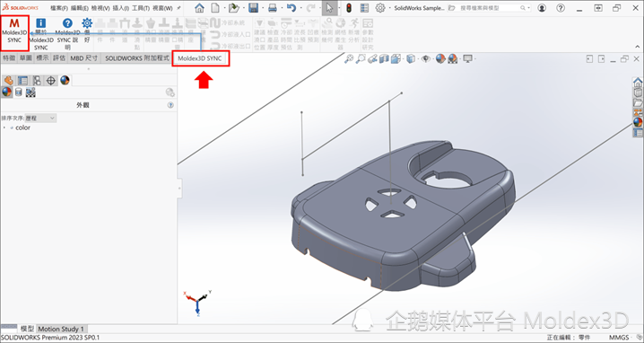This screenshot has height=343, width=644.
Task: Click the MMGS units in status bar
Action: 619,338
